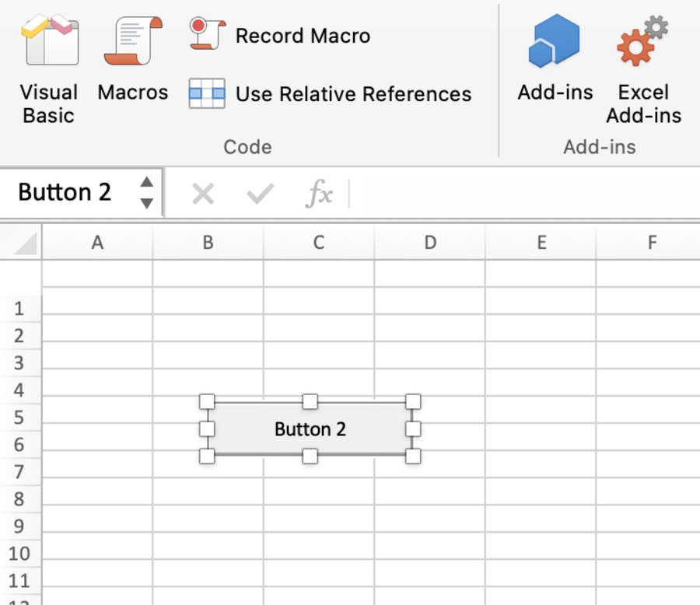Click Button 2's left-middle resize handle

point(207,429)
